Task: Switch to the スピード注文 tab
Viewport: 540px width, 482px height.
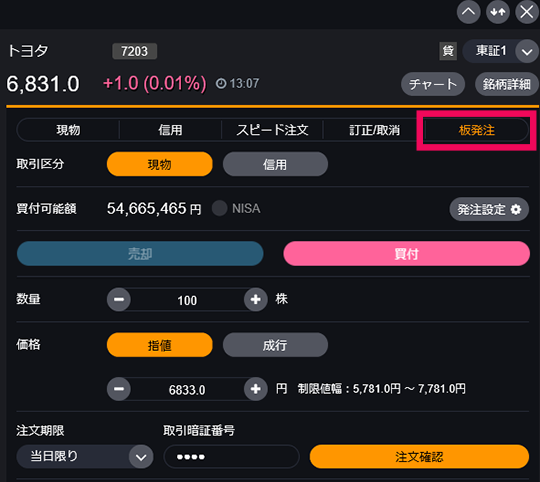Action: 272,130
